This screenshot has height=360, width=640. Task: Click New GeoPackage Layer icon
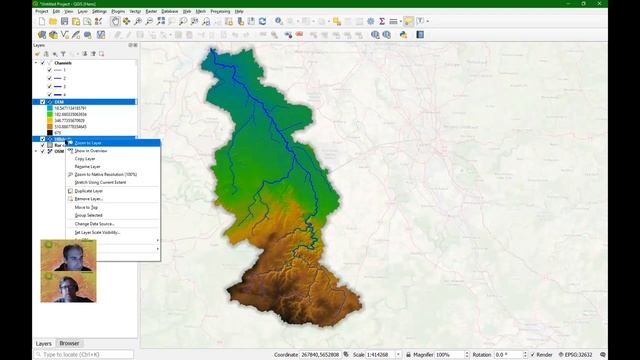(x=53, y=35)
